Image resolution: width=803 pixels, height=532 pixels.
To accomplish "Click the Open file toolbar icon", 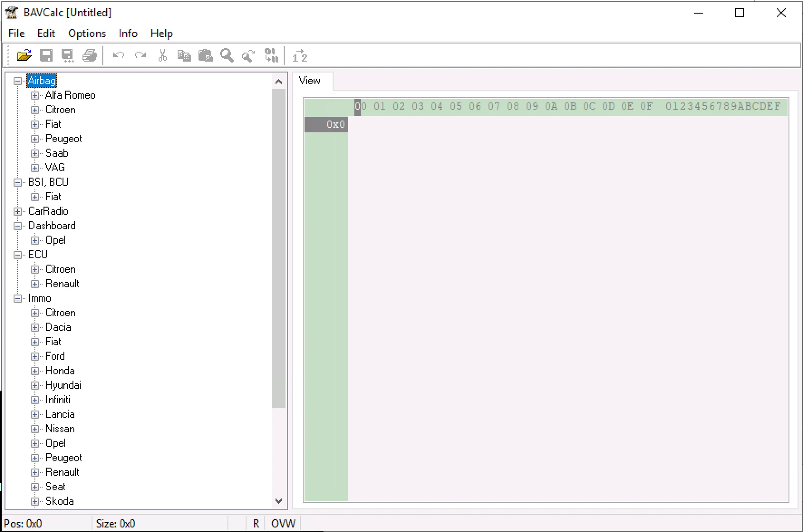I will [x=24, y=56].
